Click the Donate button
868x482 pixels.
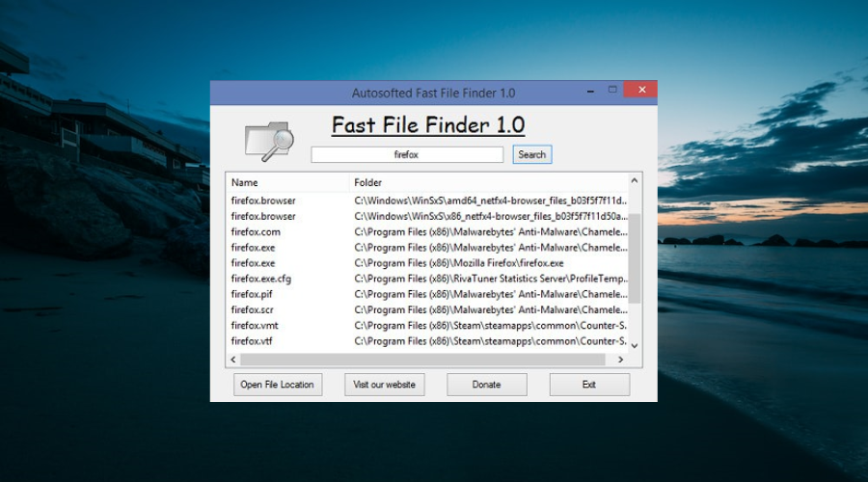487,385
